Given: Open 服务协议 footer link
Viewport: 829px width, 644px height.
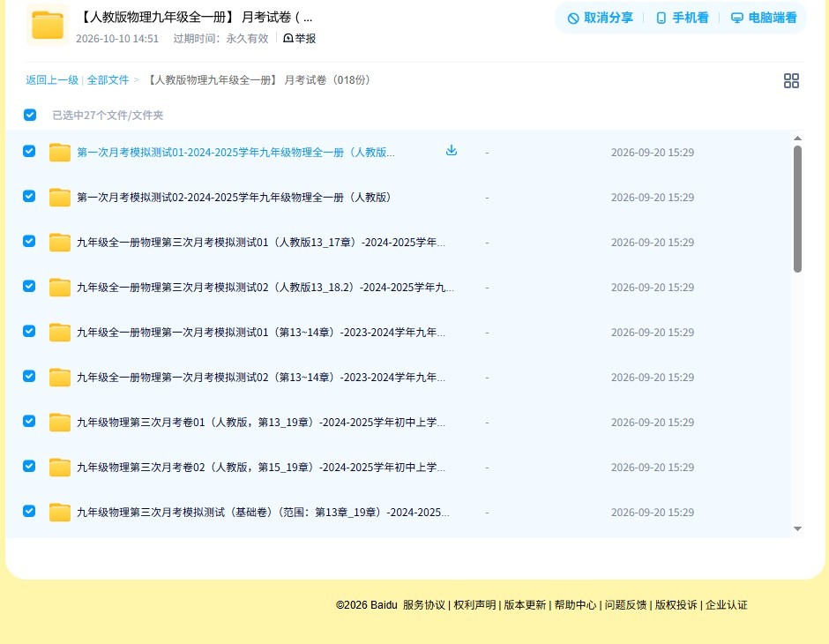Looking at the screenshot, I should [x=424, y=605].
